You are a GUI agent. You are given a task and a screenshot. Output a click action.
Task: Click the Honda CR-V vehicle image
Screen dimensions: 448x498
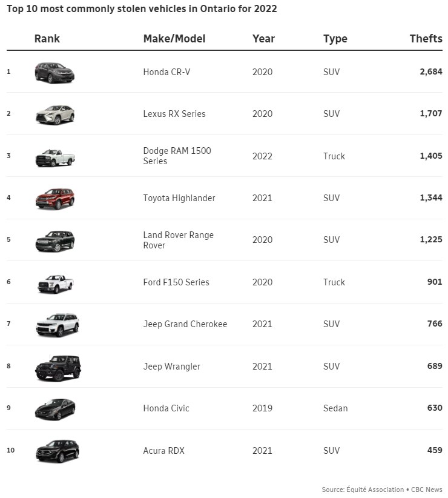point(54,73)
